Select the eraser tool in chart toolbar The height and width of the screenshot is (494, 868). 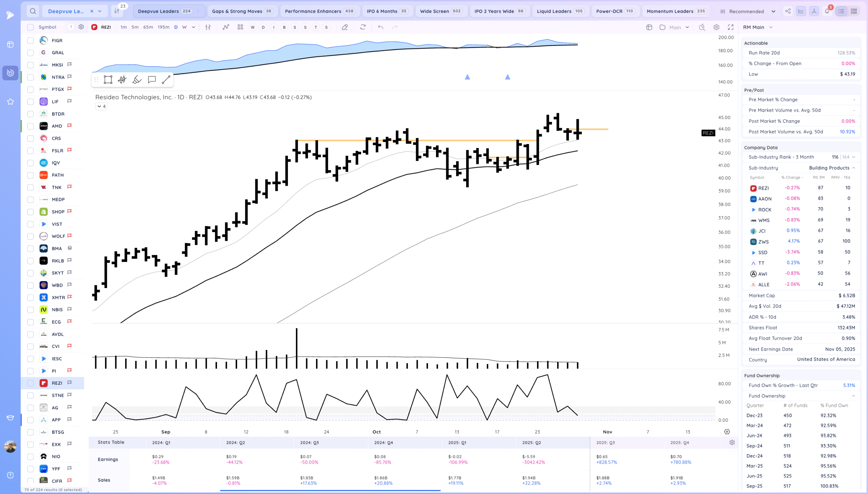point(344,27)
